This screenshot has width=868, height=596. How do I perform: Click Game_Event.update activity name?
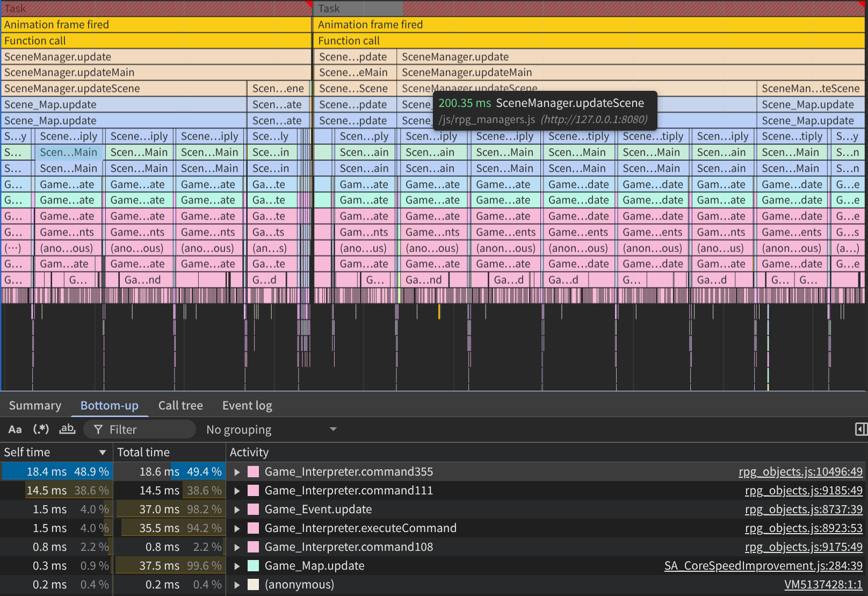pyautogui.click(x=318, y=509)
